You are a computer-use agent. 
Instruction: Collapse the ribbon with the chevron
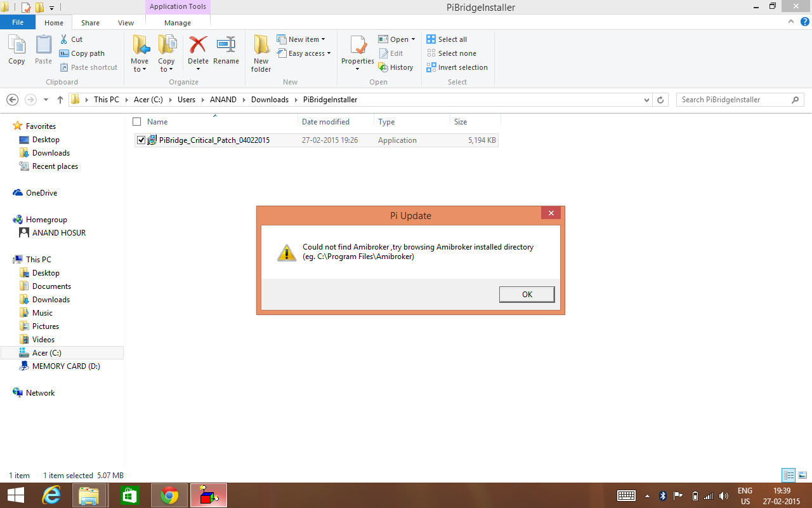(790, 22)
